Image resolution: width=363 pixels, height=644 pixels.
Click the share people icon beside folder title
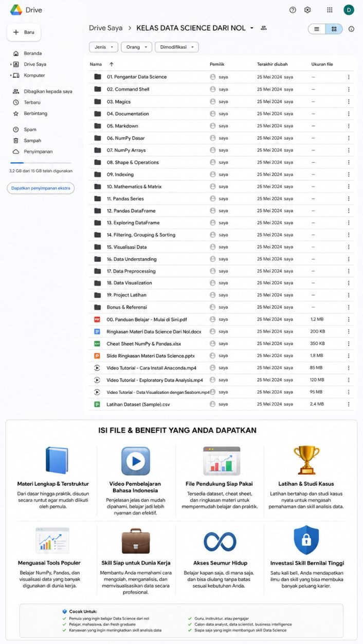click(264, 28)
